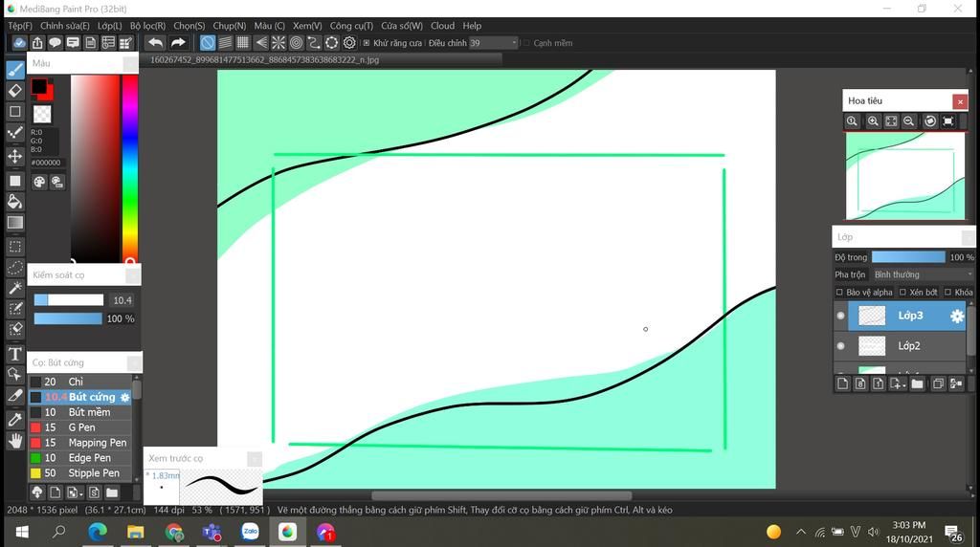The image size is (980, 547).
Task: Select the Brush tool in the left toolbar
Action: (x=15, y=69)
